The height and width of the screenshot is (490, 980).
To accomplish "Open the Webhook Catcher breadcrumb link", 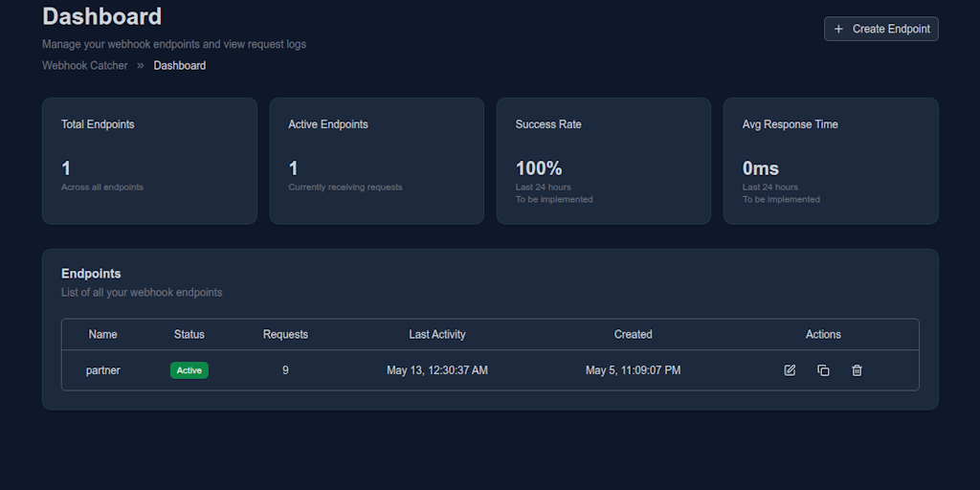I will (x=85, y=66).
